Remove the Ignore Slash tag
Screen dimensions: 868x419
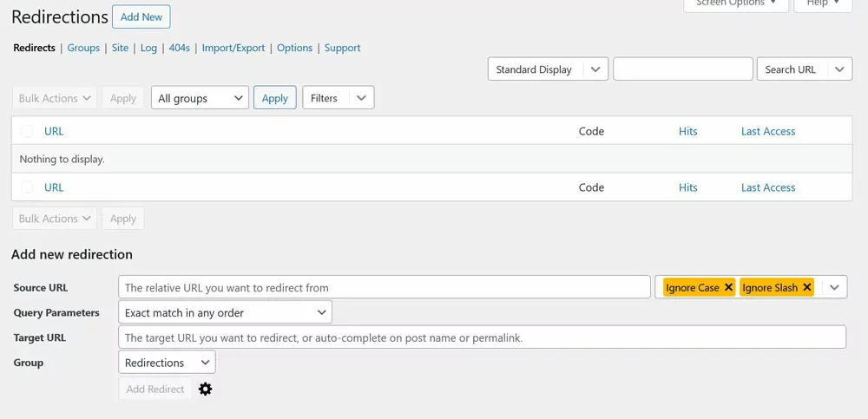click(x=806, y=287)
